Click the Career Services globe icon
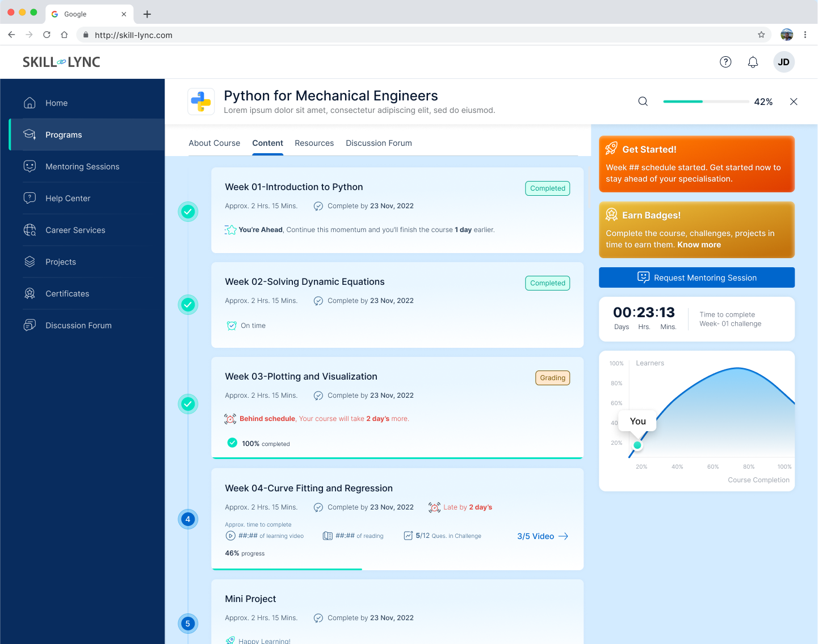 point(30,230)
